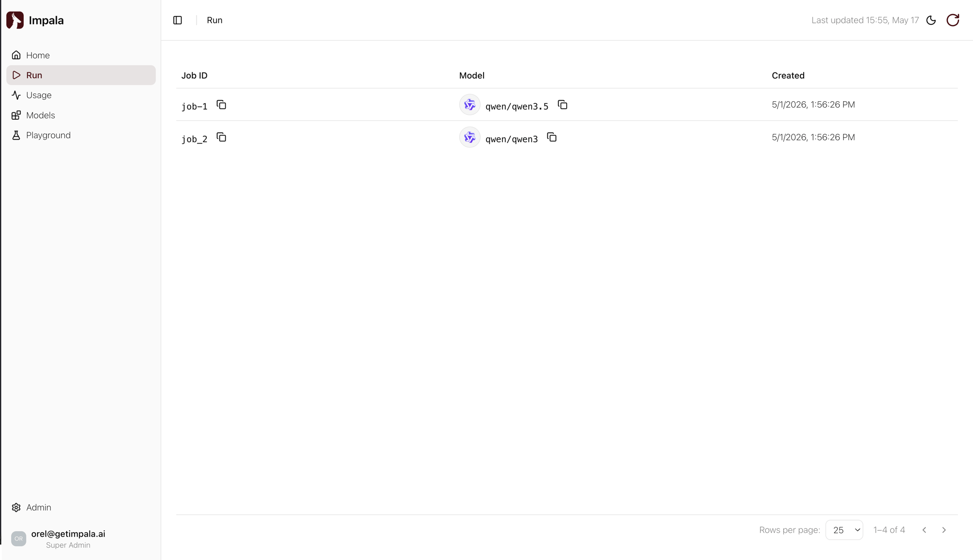The height and width of the screenshot is (560, 973).
Task: Click the 1–4 of 4 pagination text
Action: point(889,530)
